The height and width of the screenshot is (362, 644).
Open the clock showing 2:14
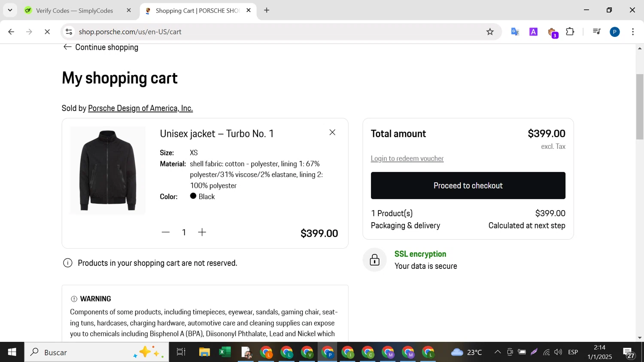pos(600,352)
